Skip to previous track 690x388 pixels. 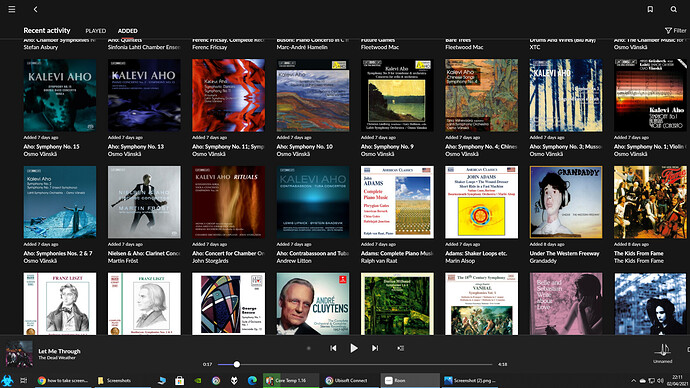pos(333,348)
